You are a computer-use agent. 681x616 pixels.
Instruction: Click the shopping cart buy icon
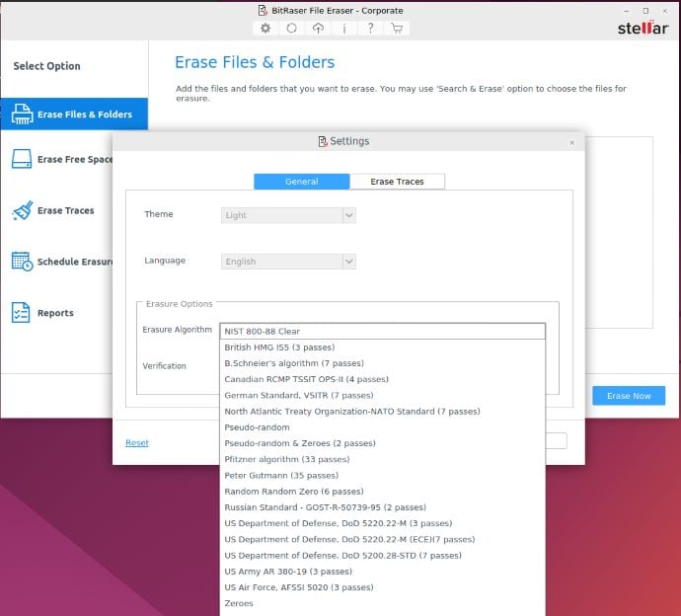click(x=397, y=29)
